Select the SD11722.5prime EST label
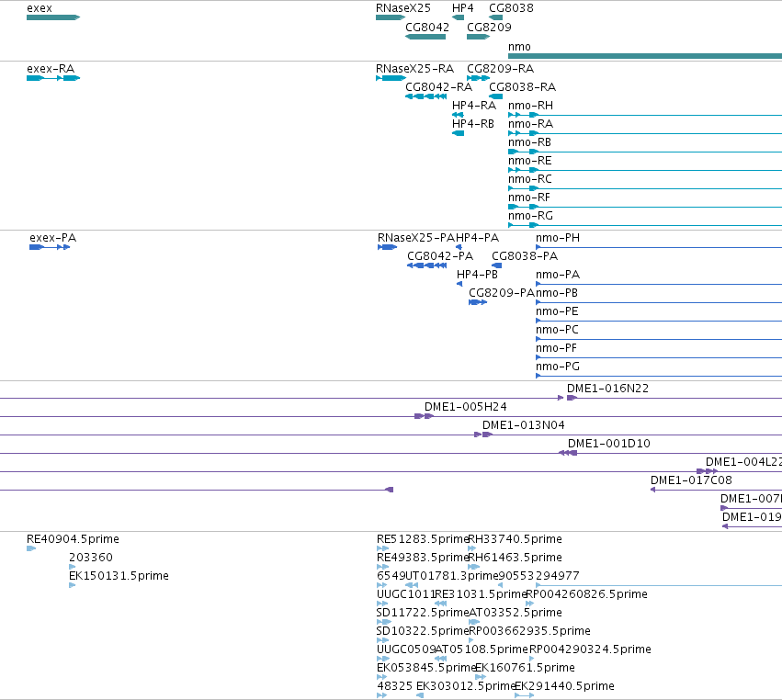Viewport: 782px width, 700px height. coord(423,613)
